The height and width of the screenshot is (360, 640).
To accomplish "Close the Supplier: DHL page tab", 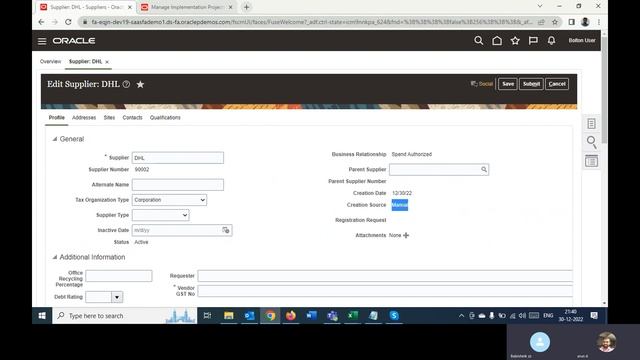I will pyautogui.click(x=107, y=62).
